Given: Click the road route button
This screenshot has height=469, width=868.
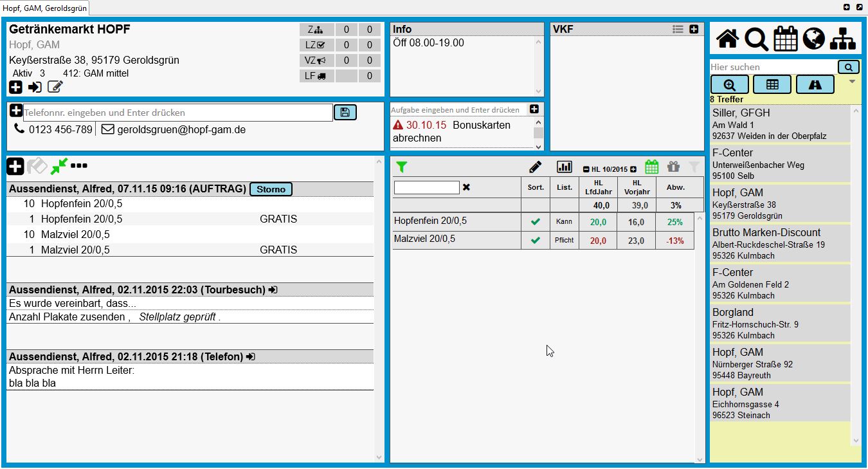Looking at the screenshot, I should coord(815,85).
